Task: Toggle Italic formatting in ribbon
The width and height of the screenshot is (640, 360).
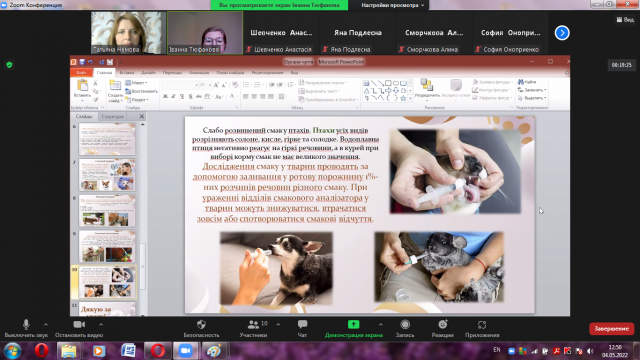Action: (173, 97)
